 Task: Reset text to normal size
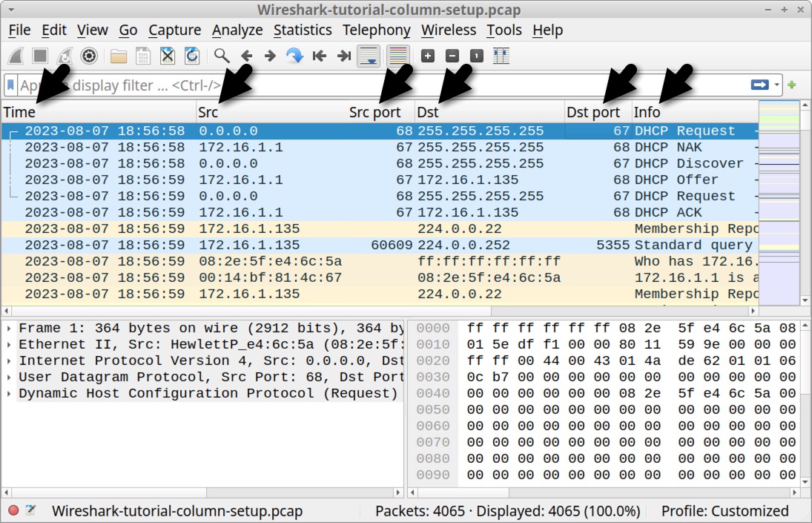[x=476, y=56]
